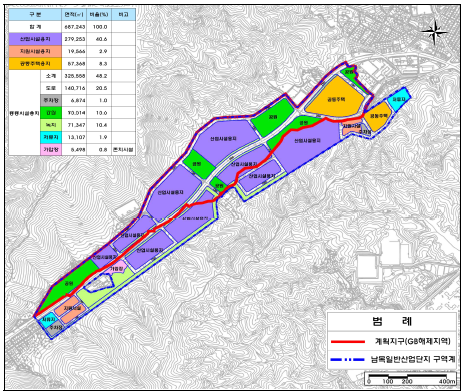Click the 남목일반산업단지 구역계 legend label

pyautogui.click(x=413, y=359)
